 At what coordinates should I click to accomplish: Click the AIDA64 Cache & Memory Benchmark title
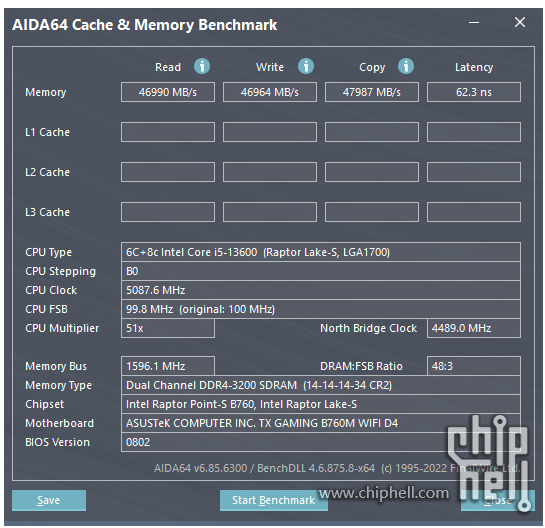145,25
